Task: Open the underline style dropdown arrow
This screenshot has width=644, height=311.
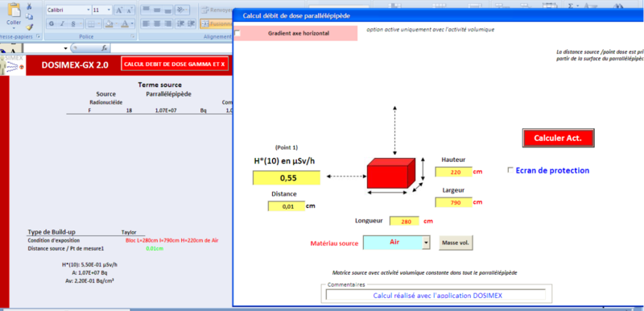Action: pos(81,24)
